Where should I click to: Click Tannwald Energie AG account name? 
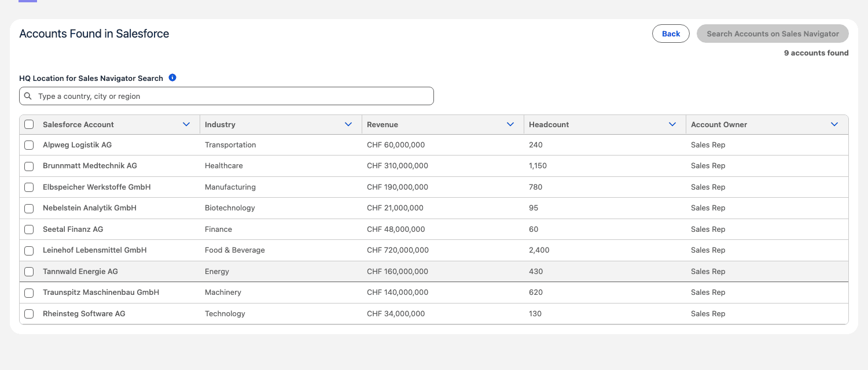tap(80, 271)
